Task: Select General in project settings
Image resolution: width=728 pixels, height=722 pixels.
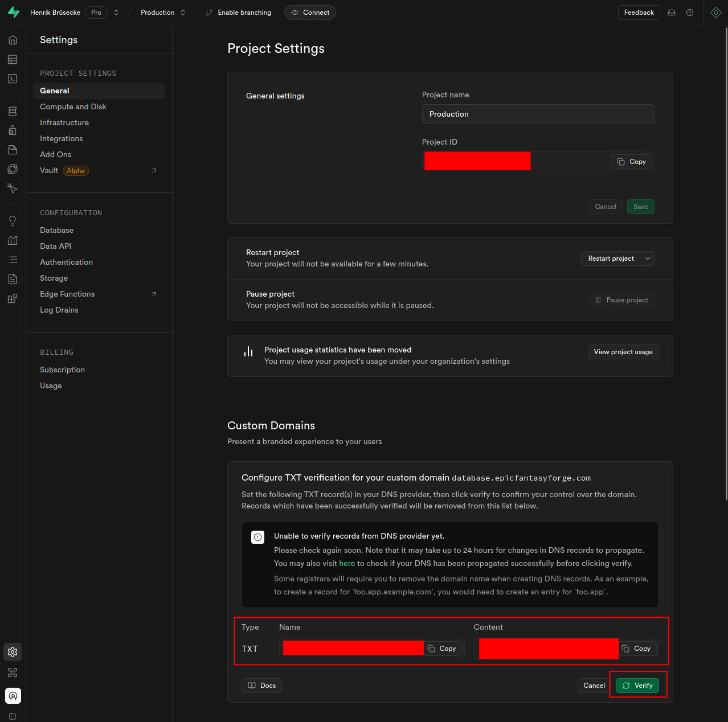Action: point(99,91)
